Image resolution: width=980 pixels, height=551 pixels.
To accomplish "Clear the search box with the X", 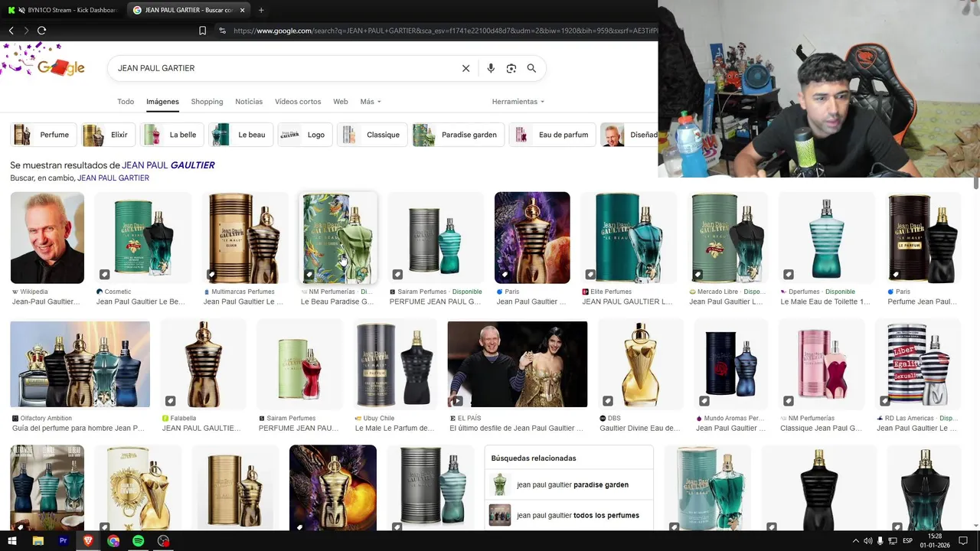I will tap(465, 68).
